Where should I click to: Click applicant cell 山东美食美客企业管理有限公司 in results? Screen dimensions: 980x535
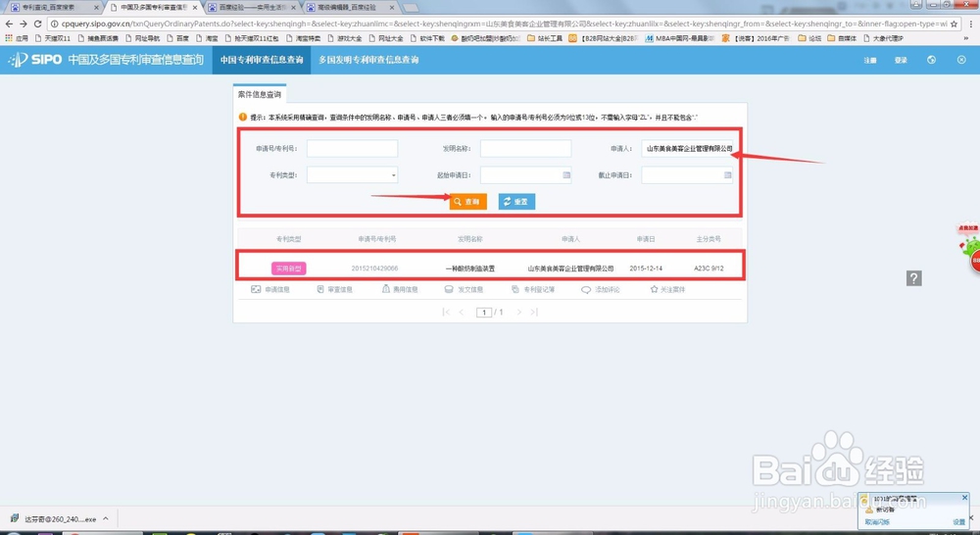570,268
